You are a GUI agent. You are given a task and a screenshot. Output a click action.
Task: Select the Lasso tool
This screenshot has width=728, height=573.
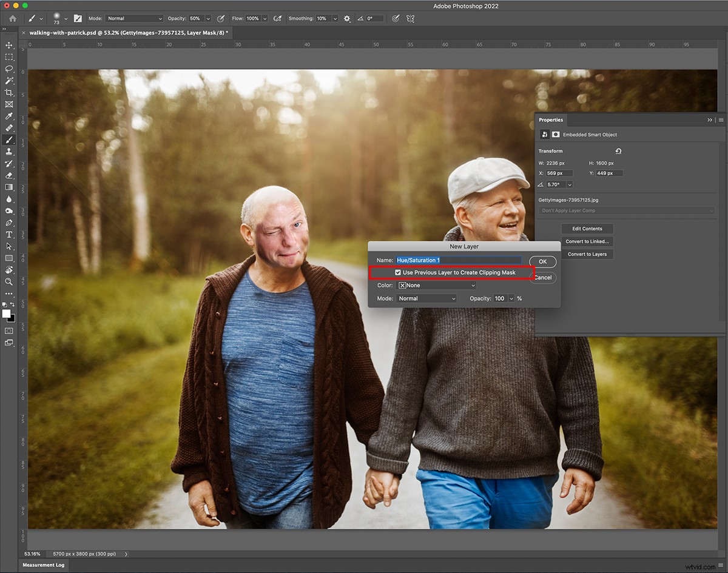[9, 69]
